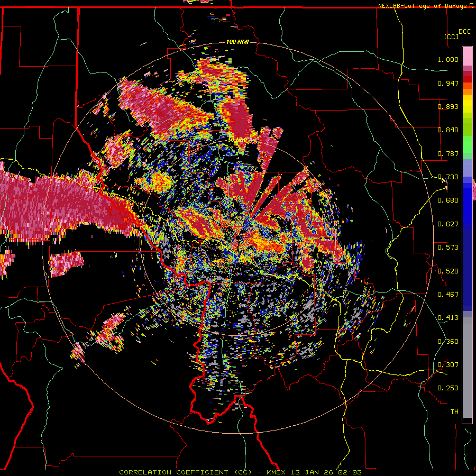
Task: Click the pink top segment of color scale
Action: click(467, 57)
